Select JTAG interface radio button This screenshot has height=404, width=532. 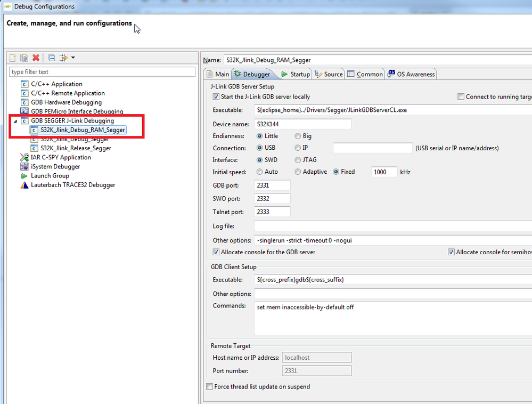(x=298, y=159)
